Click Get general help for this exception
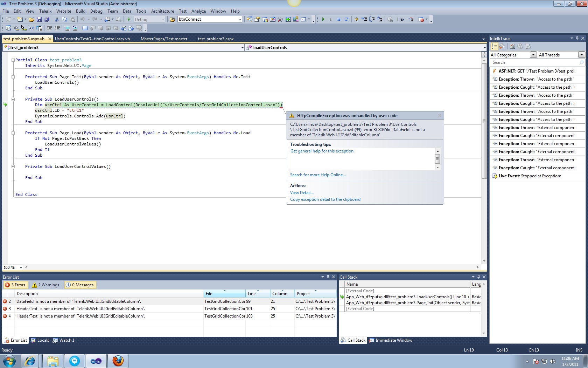 pyautogui.click(x=322, y=151)
